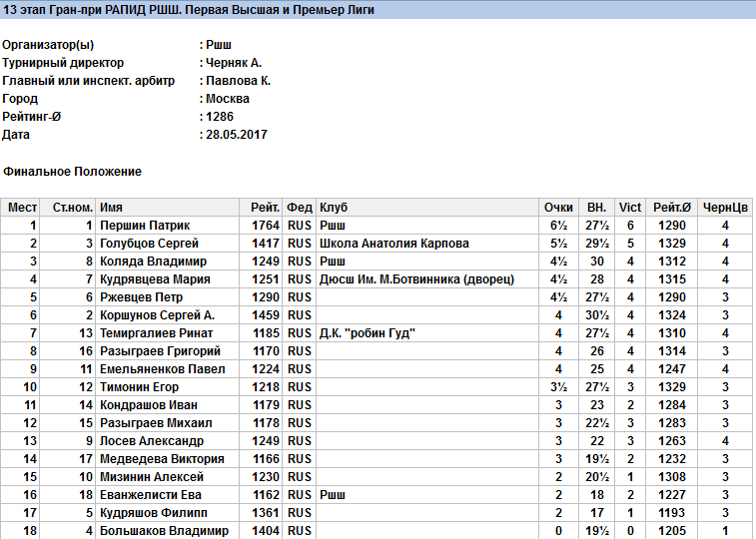The height and width of the screenshot is (539, 756).
Task: Click the 'Мест' column header
Action: pos(22,208)
